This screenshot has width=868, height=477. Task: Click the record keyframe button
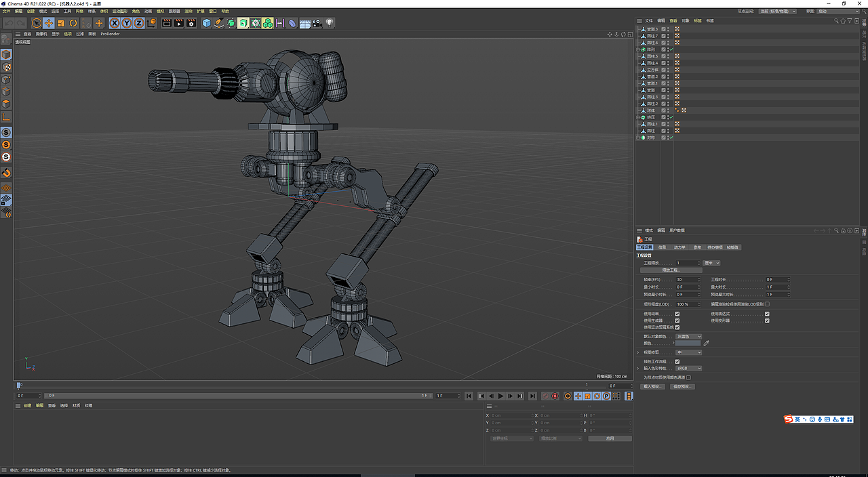(545, 396)
